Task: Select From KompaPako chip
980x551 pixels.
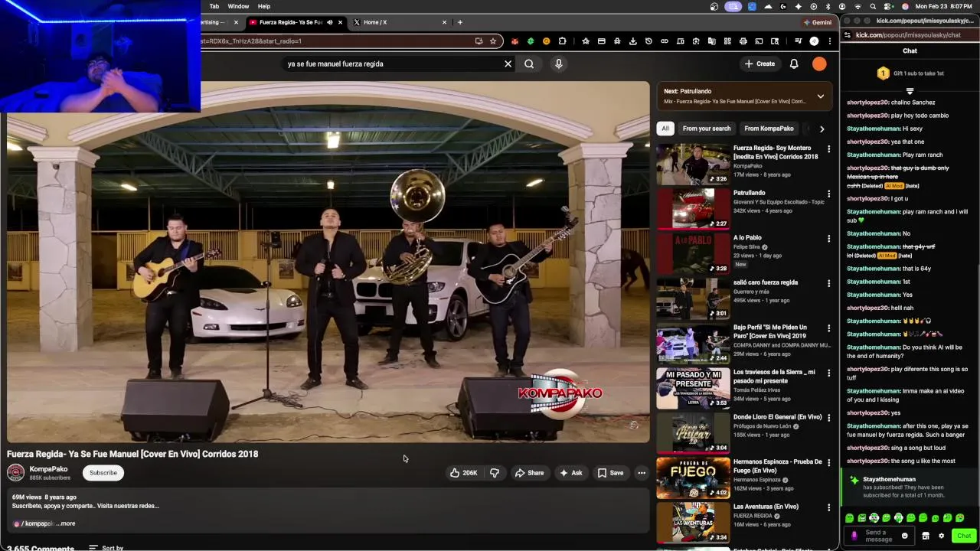Action: 769,129
